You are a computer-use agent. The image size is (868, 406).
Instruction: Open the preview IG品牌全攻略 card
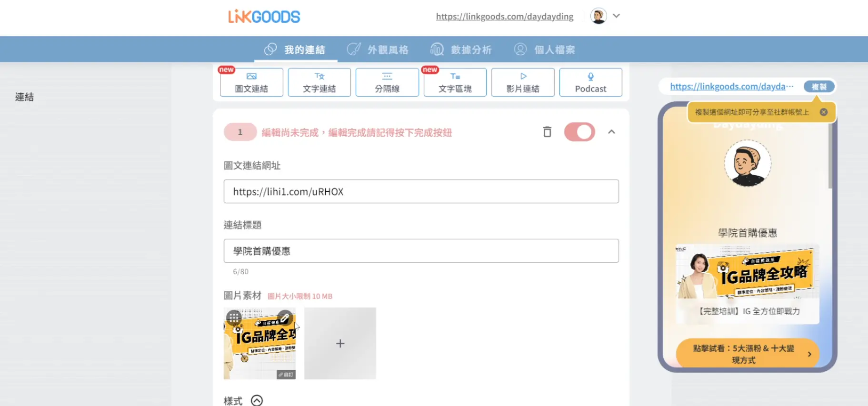tap(748, 284)
